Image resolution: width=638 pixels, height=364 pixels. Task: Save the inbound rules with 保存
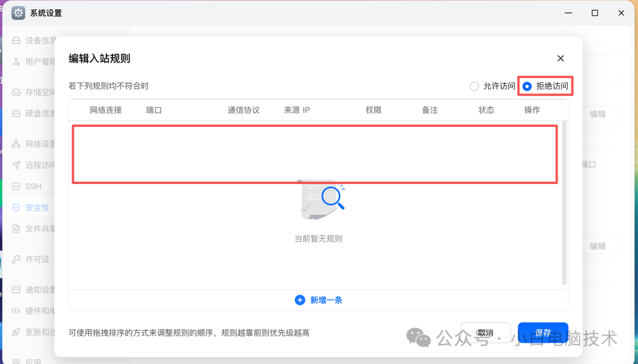click(543, 333)
